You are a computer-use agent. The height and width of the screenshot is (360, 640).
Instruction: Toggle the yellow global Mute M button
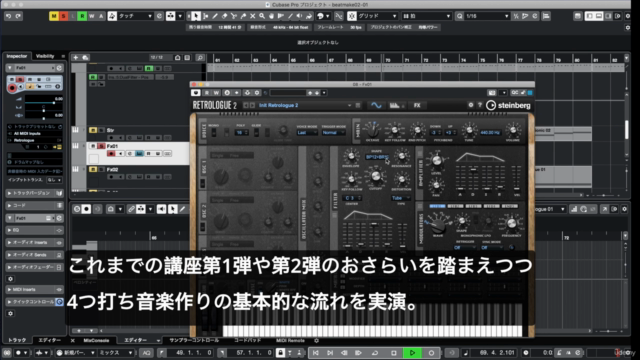tap(54, 16)
